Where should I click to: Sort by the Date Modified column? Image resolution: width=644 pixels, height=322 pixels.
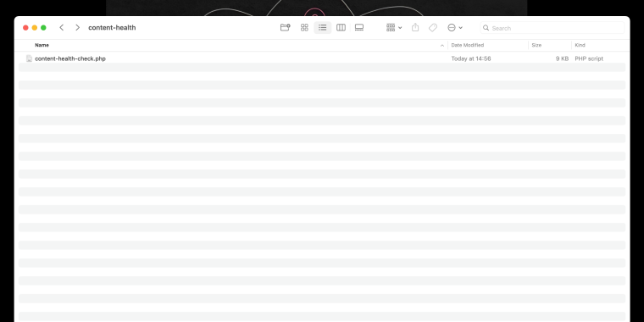pyautogui.click(x=468, y=45)
